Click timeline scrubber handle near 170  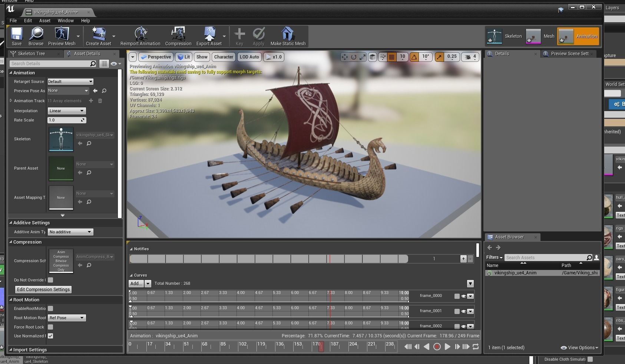pyautogui.click(x=321, y=347)
